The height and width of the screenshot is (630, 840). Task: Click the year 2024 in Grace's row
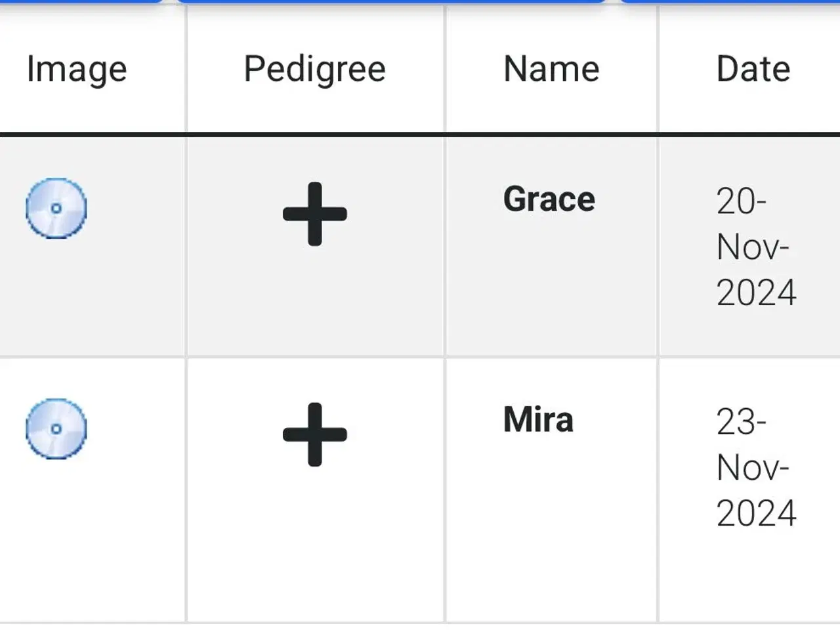pos(757,293)
